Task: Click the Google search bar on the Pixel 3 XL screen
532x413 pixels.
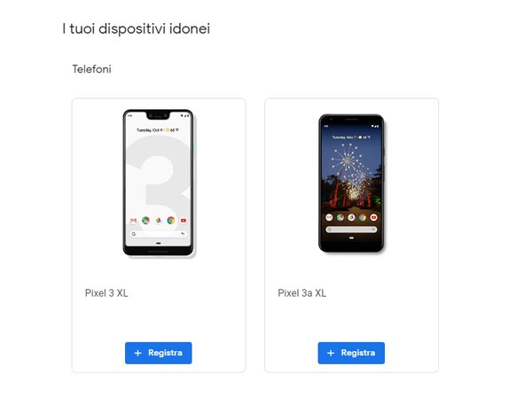Action: 158,234
